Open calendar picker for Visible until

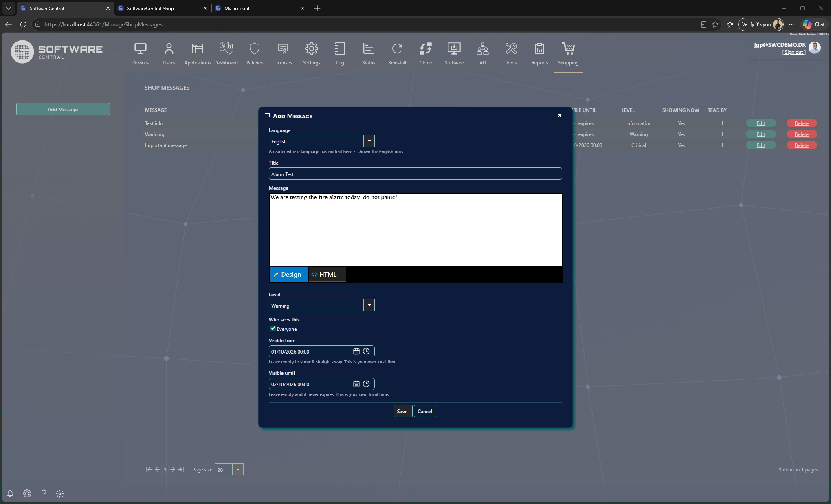[x=356, y=384]
